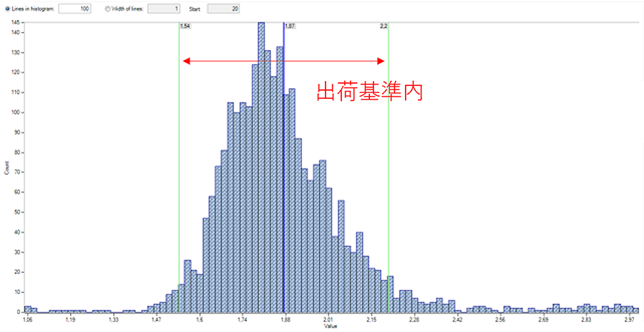This screenshot has width=644, height=332.
Task: Select the 'Width of lines' radio button
Action: (x=107, y=9)
